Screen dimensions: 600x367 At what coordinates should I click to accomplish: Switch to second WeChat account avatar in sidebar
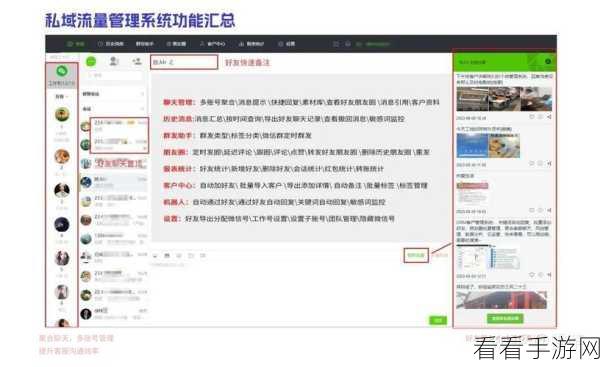tap(62, 156)
